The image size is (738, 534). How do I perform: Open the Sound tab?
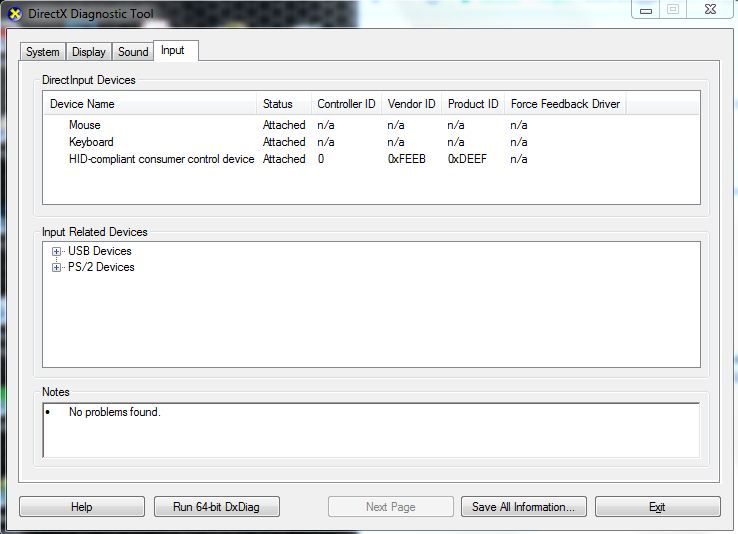click(x=133, y=52)
